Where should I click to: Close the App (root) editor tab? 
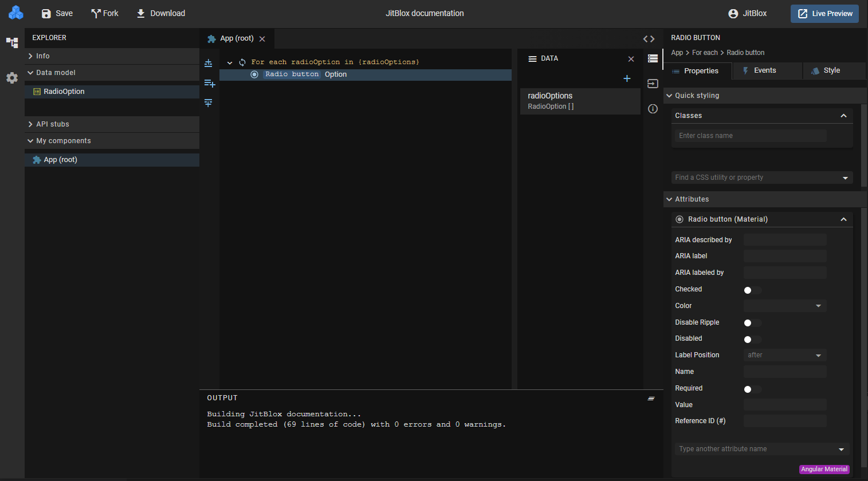262,39
